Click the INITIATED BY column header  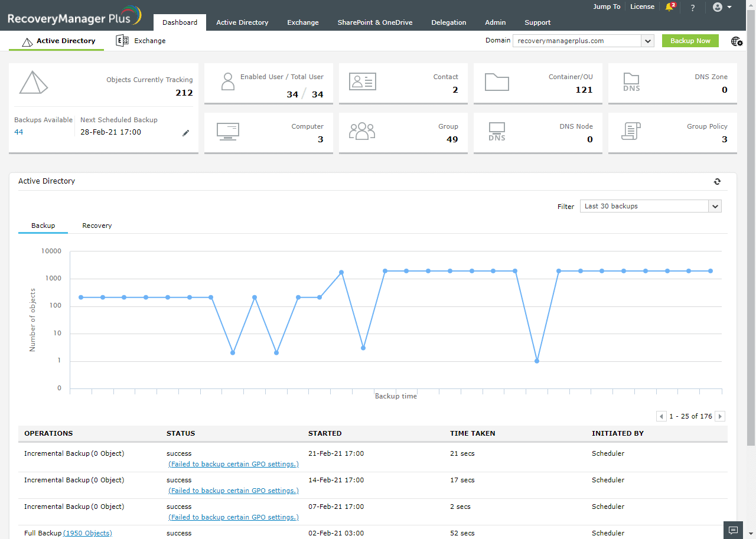pos(618,433)
